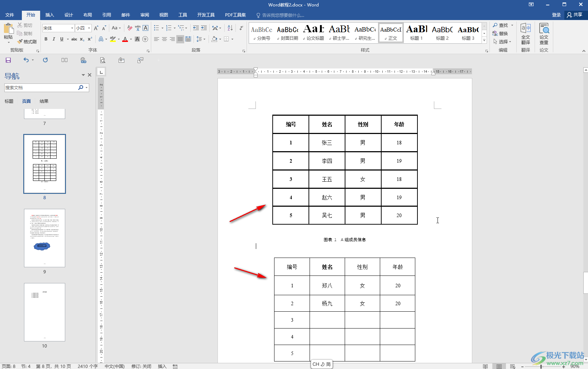
Task: Undo the last action
Action: point(26,60)
